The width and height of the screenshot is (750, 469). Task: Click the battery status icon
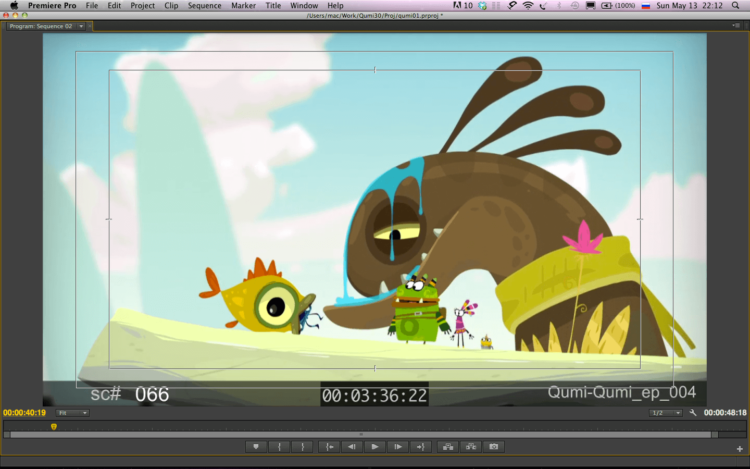pyautogui.click(x=618, y=6)
